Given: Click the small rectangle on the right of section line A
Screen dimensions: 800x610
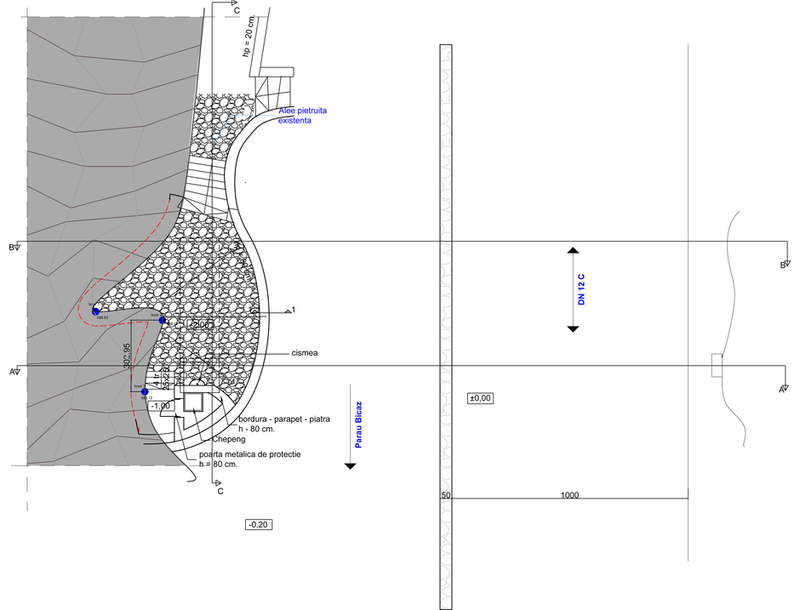Looking at the screenshot, I should (716, 366).
